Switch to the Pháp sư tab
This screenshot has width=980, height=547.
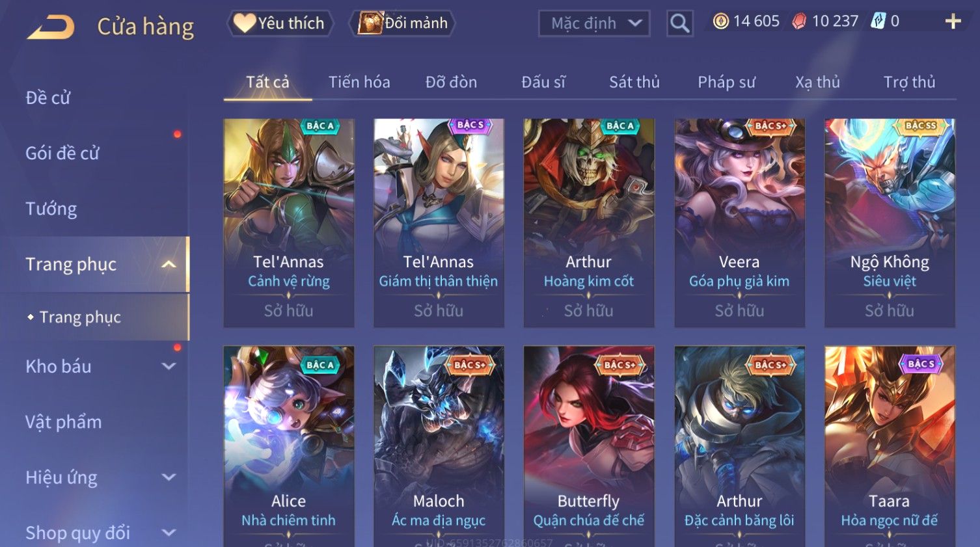click(726, 82)
